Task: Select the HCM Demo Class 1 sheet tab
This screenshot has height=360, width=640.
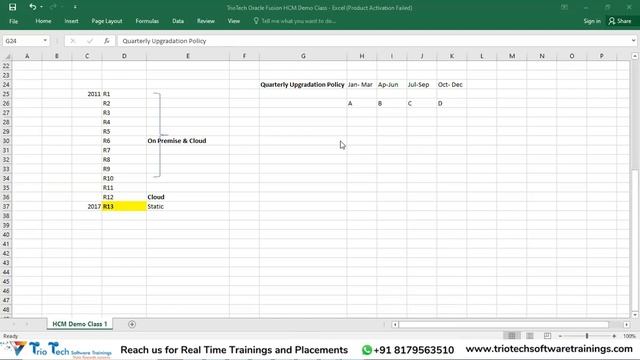Action: 80,324
